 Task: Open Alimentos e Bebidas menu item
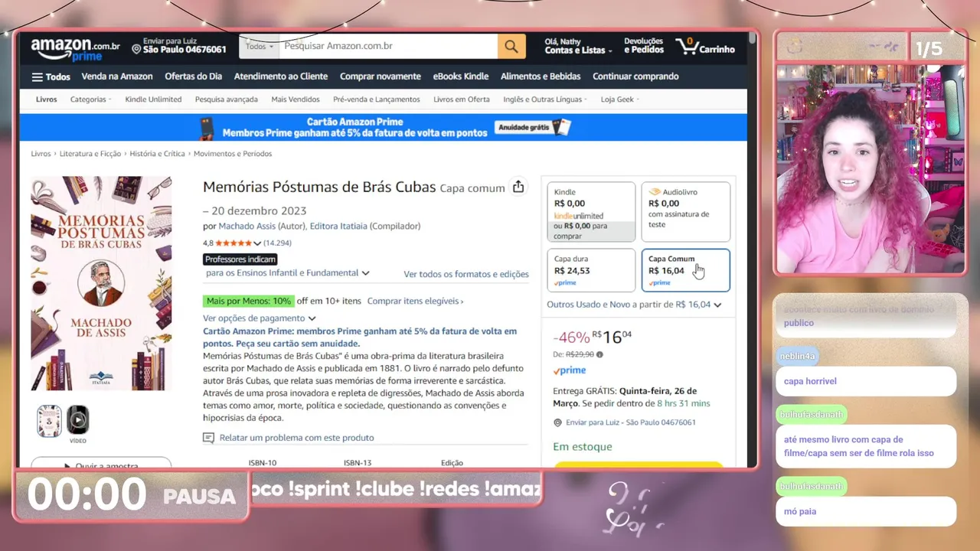pyautogui.click(x=541, y=77)
